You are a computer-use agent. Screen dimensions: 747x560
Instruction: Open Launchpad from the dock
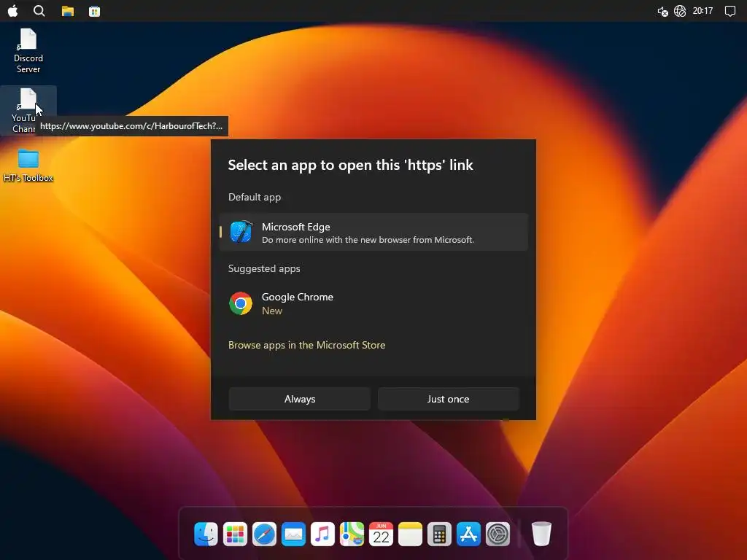235,534
